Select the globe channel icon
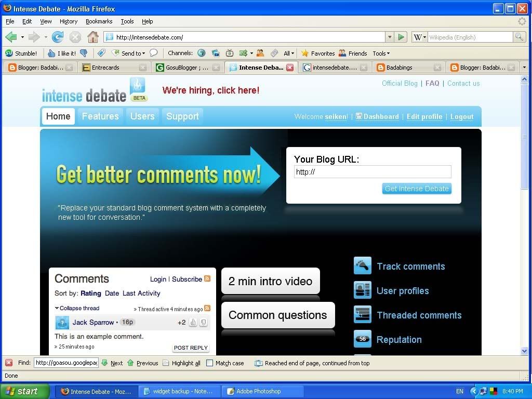 pos(202,53)
